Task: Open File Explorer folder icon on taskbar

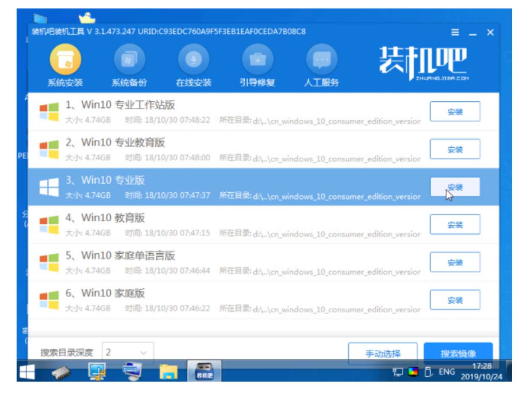Action: click(x=168, y=373)
